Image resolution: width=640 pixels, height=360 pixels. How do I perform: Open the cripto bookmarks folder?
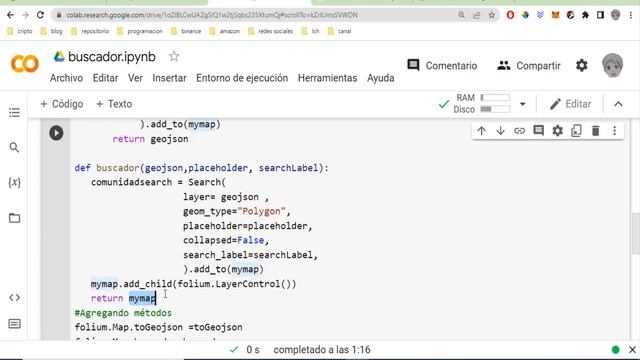(20, 31)
